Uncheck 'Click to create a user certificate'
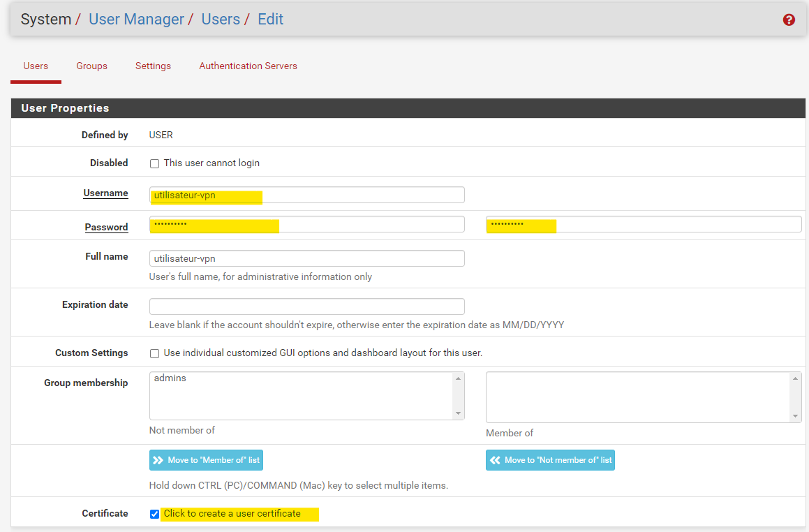 [155, 514]
